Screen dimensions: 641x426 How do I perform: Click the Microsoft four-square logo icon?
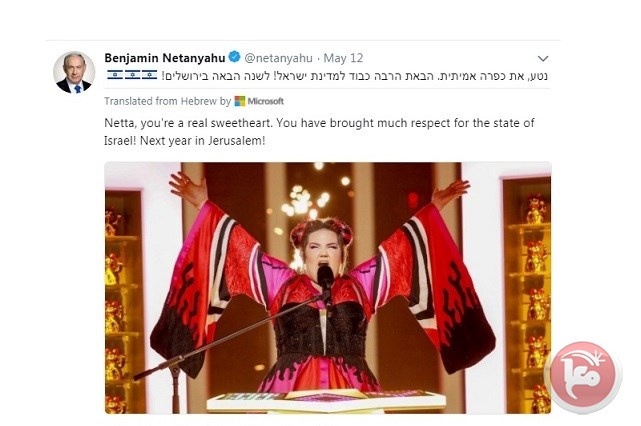[240, 101]
